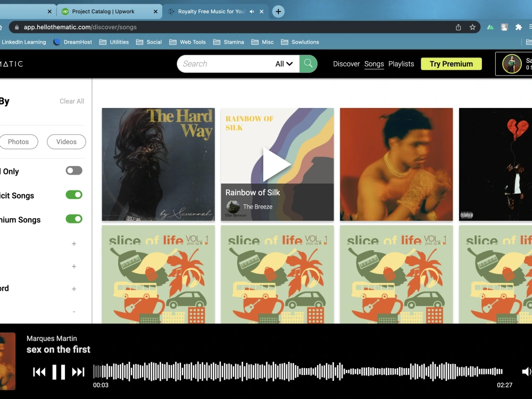Skip to next track in player
The image size is (532, 399).
[78, 372]
